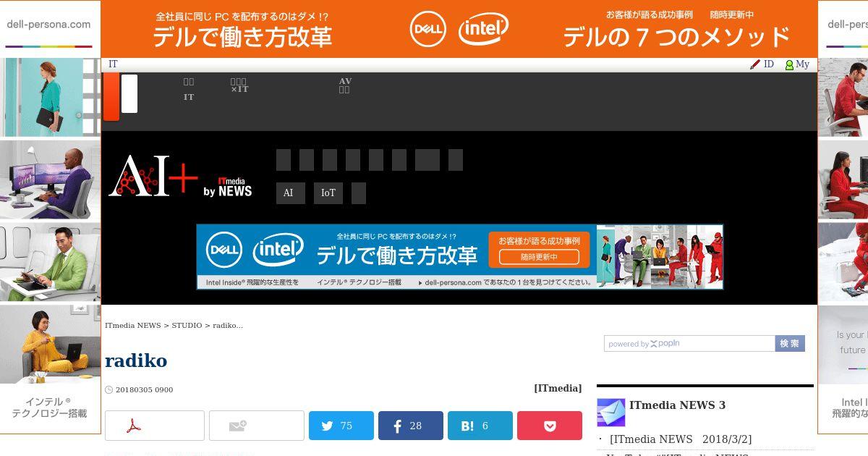Click the radiko... breadcrumb item
The image size is (868, 456).
click(228, 326)
